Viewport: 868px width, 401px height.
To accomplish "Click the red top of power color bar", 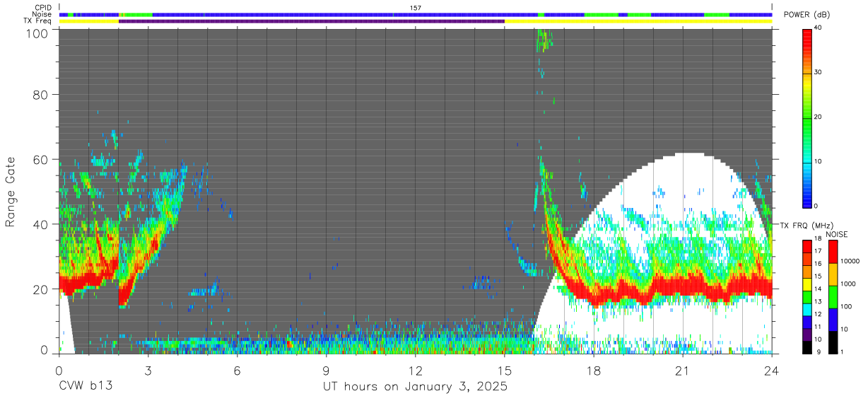I will (x=807, y=40).
